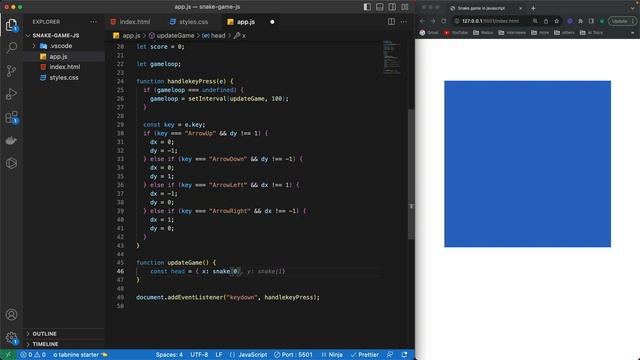Click Port : 5501 in status bar
Image resolution: width=640 pixels, height=360 pixels.
[293, 355]
